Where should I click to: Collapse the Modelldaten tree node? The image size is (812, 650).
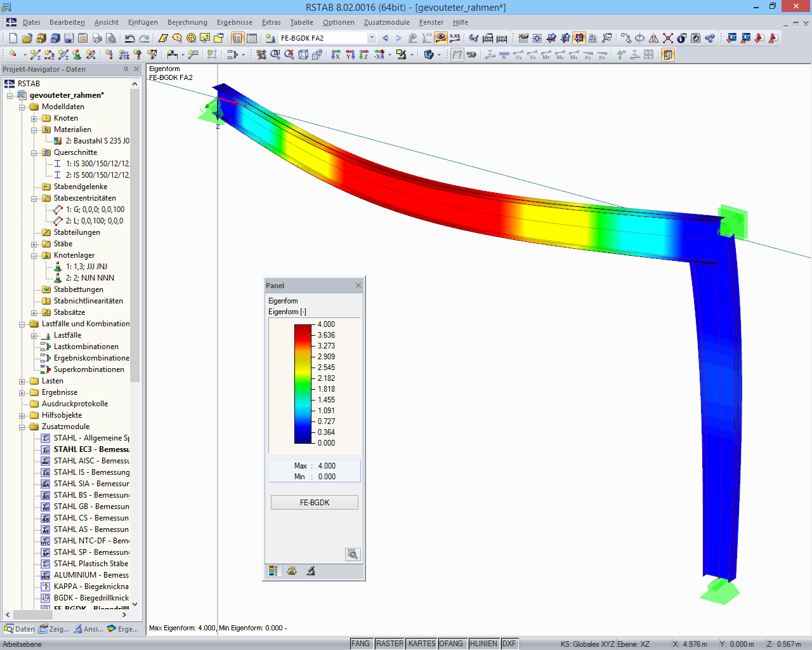[x=22, y=107]
